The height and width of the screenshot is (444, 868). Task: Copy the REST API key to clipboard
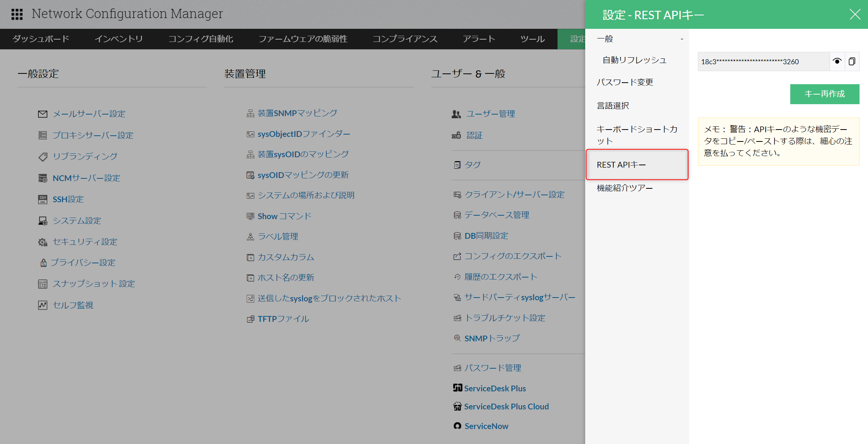click(852, 62)
